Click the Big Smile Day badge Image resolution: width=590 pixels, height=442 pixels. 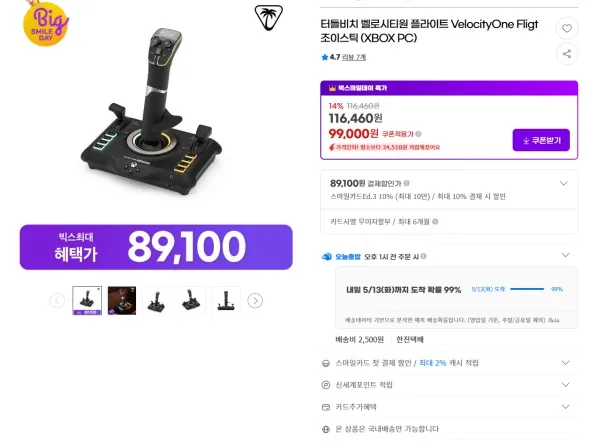coord(46,23)
